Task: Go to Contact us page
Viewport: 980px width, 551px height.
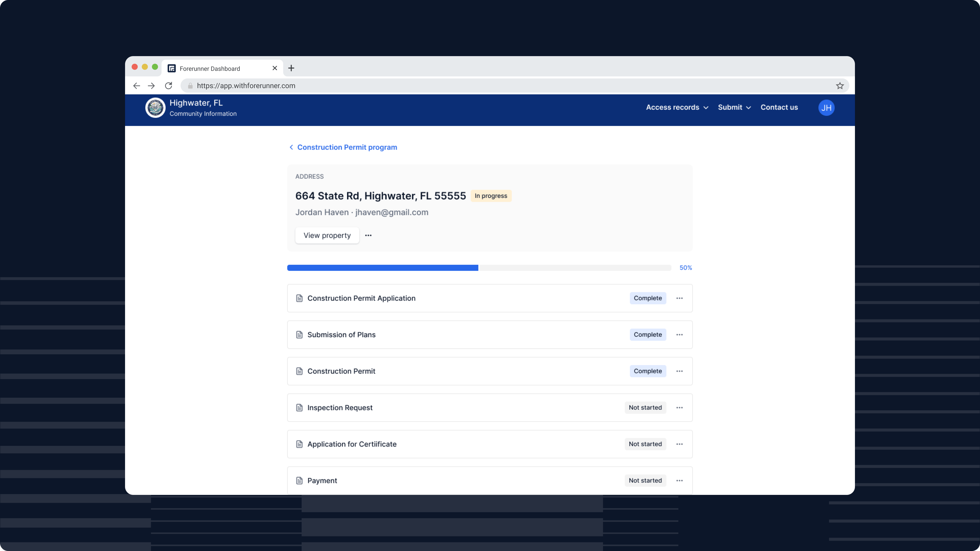Action: 779,107
